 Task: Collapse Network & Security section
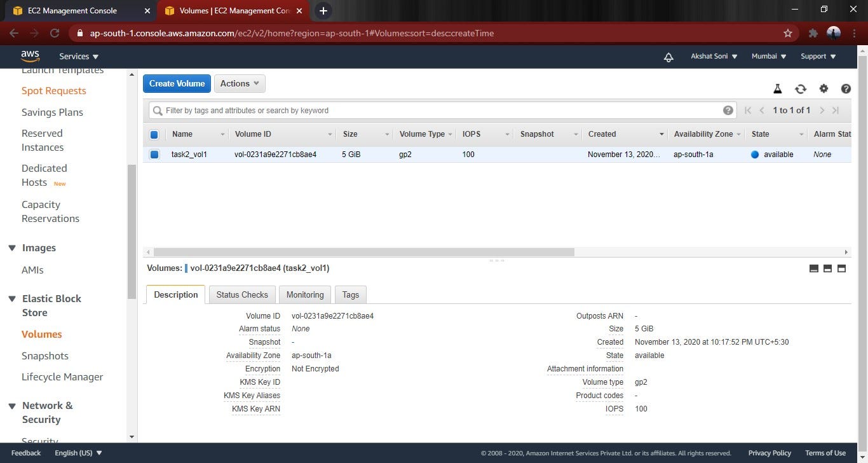point(11,406)
